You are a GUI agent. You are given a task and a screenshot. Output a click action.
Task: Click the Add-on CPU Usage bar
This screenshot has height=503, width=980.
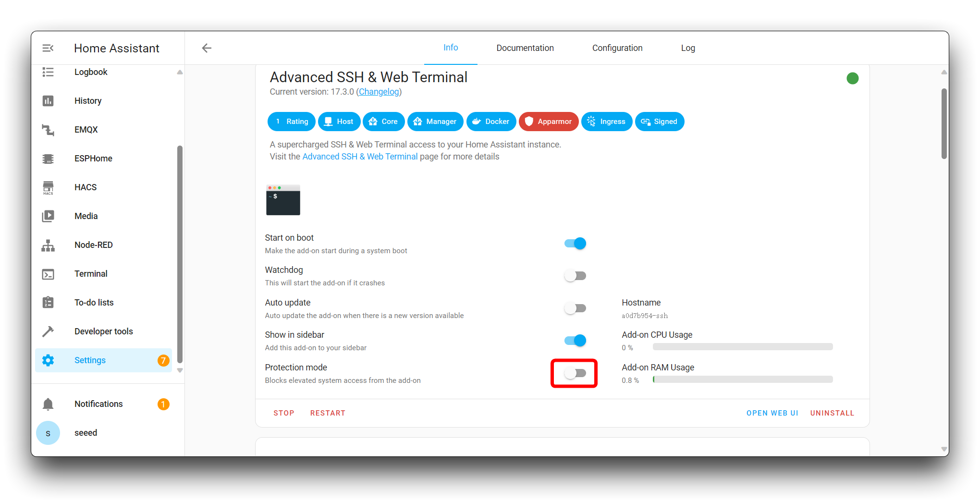point(743,347)
